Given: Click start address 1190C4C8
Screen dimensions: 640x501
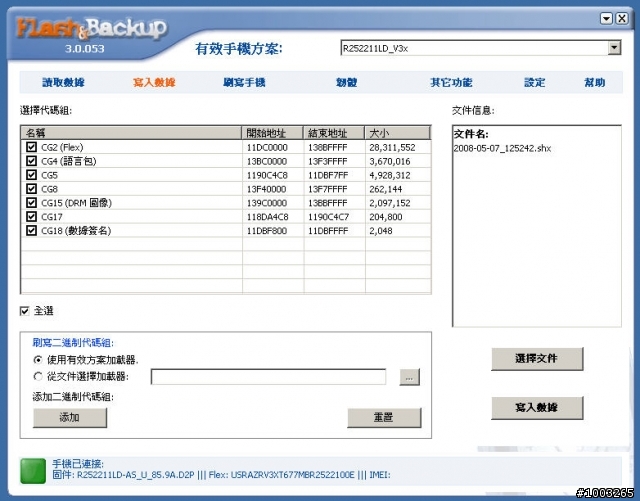Looking at the screenshot, I should [267, 175].
